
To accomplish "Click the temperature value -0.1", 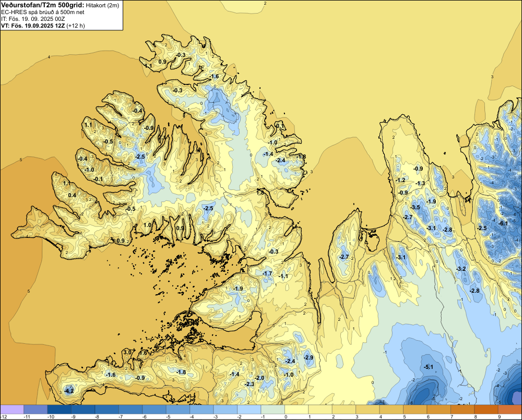I will [x=99, y=179].
